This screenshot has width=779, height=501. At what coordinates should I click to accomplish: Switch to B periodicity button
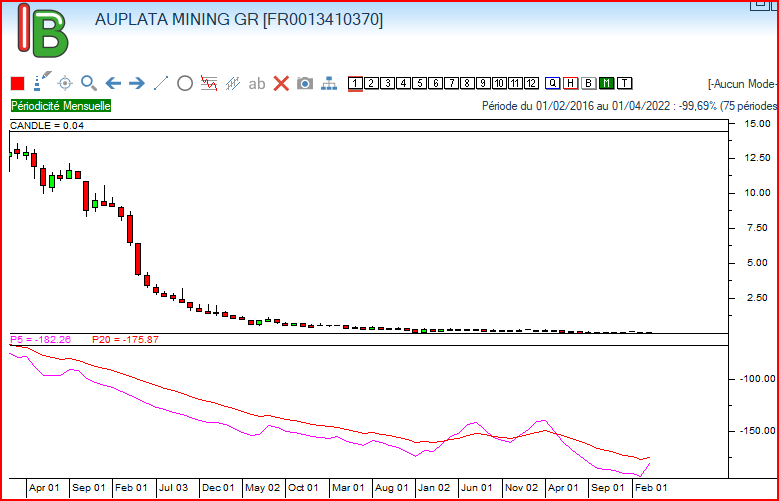pos(589,84)
